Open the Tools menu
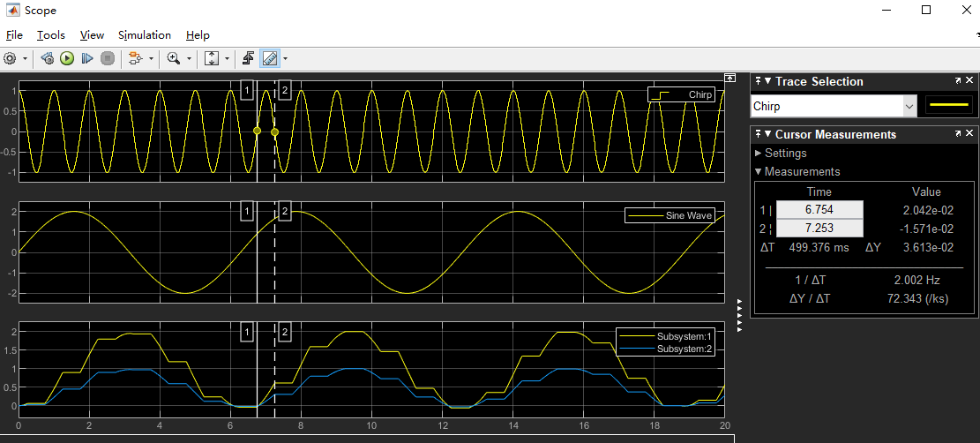 (x=50, y=35)
